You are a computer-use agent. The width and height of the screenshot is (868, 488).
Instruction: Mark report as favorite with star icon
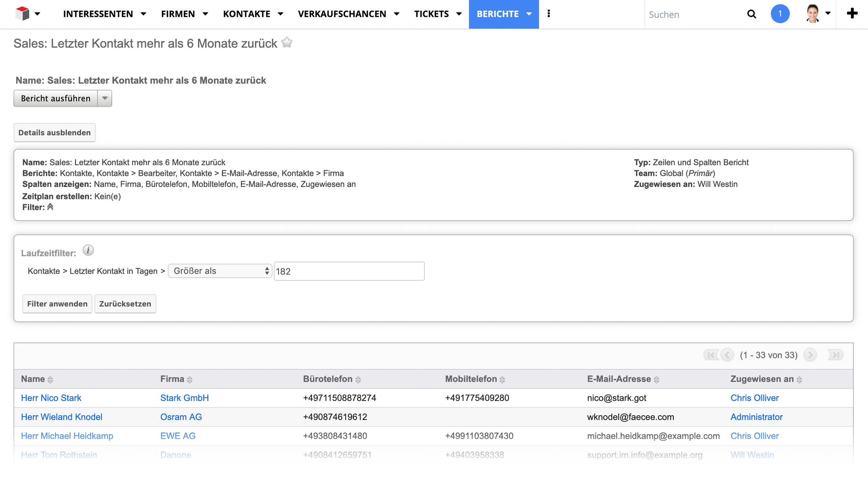pyautogui.click(x=287, y=43)
